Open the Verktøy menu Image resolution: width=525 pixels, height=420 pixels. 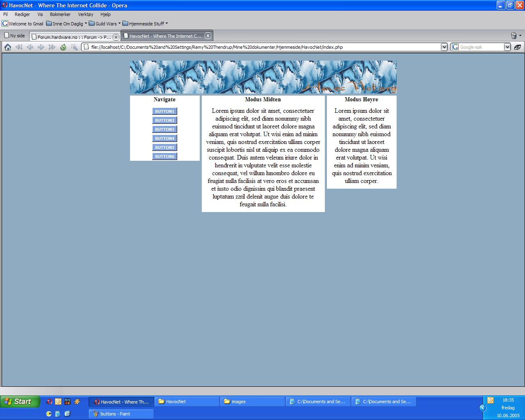click(86, 14)
